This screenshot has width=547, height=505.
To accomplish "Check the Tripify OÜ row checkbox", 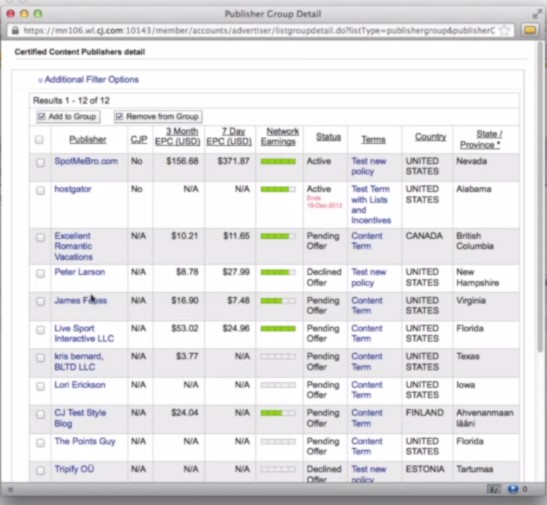I will tap(40, 471).
